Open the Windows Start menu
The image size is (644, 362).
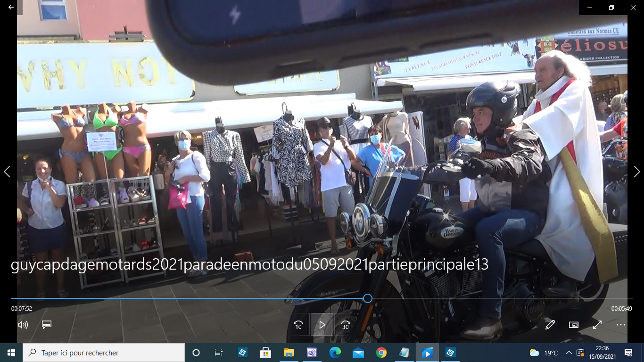(x=11, y=353)
